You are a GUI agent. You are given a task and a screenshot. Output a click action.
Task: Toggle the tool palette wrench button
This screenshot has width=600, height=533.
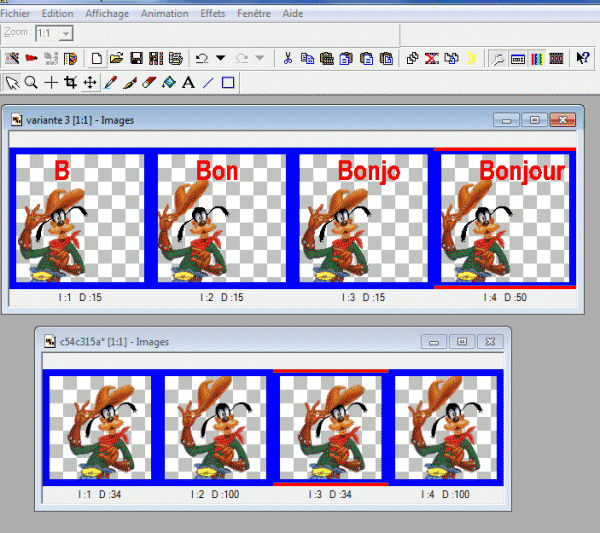click(x=497, y=59)
